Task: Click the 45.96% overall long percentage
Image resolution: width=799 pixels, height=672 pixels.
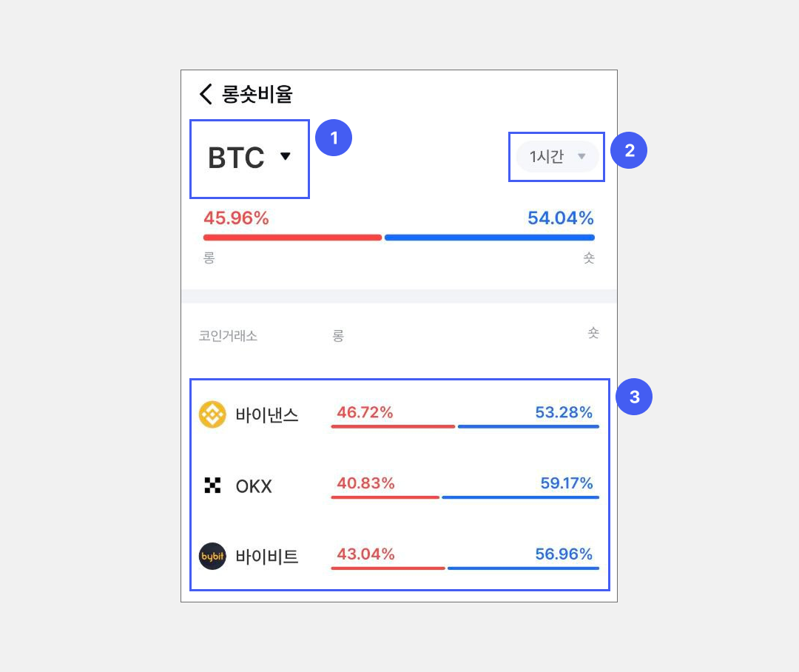Action: [236, 218]
